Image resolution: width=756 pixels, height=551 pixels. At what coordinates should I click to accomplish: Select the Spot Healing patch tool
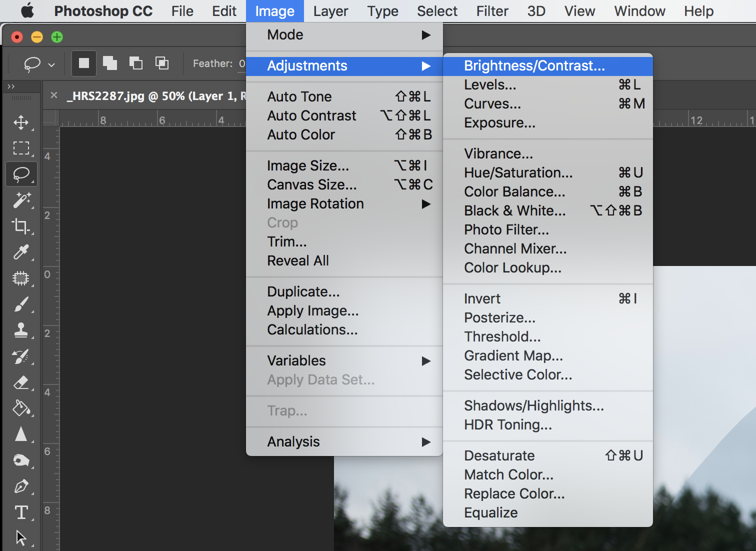coord(21,278)
